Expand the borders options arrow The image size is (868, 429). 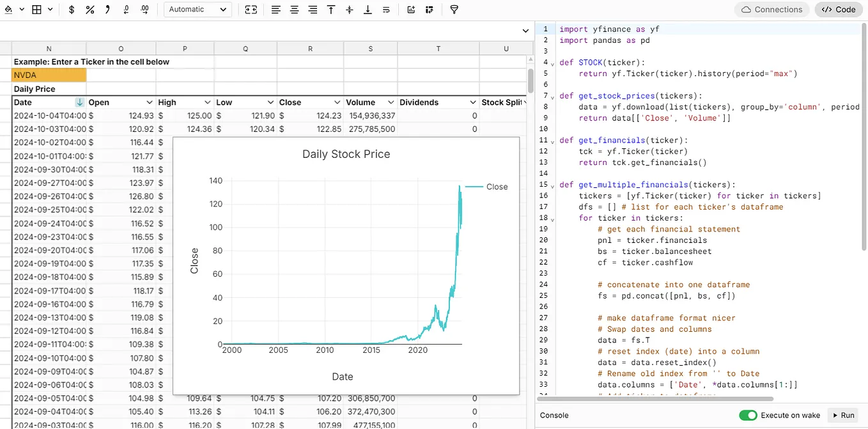50,10
